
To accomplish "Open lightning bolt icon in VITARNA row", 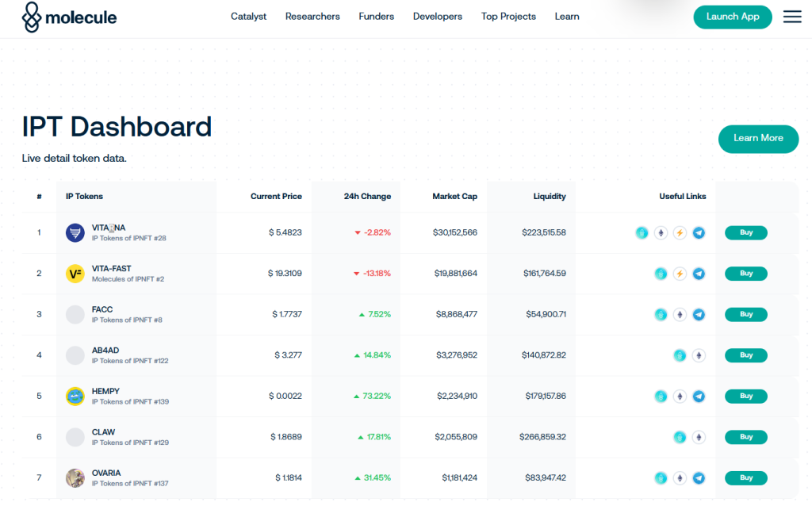I will 680,233.
